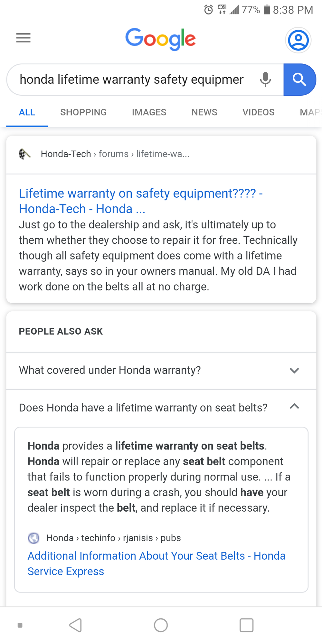Tap the alarm icon in status bar

point(209,10)
